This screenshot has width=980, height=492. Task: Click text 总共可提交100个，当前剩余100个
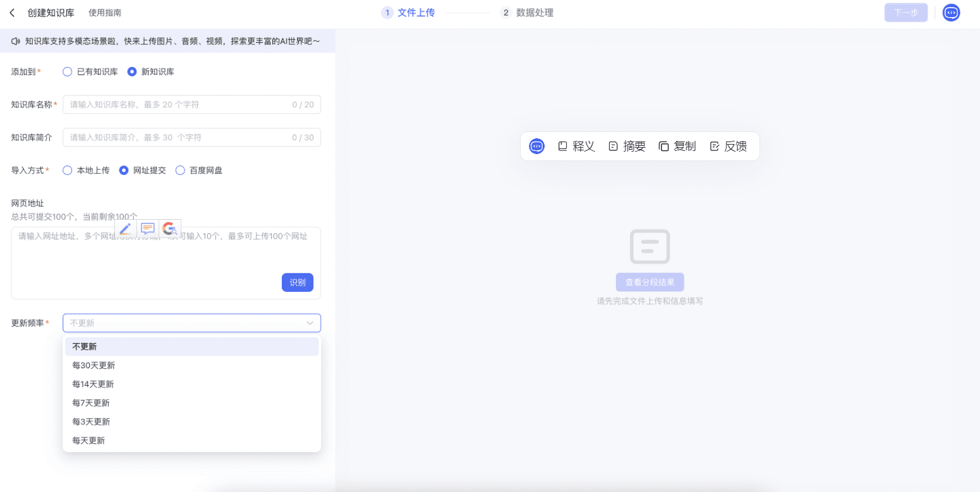[x=75, y=217]
